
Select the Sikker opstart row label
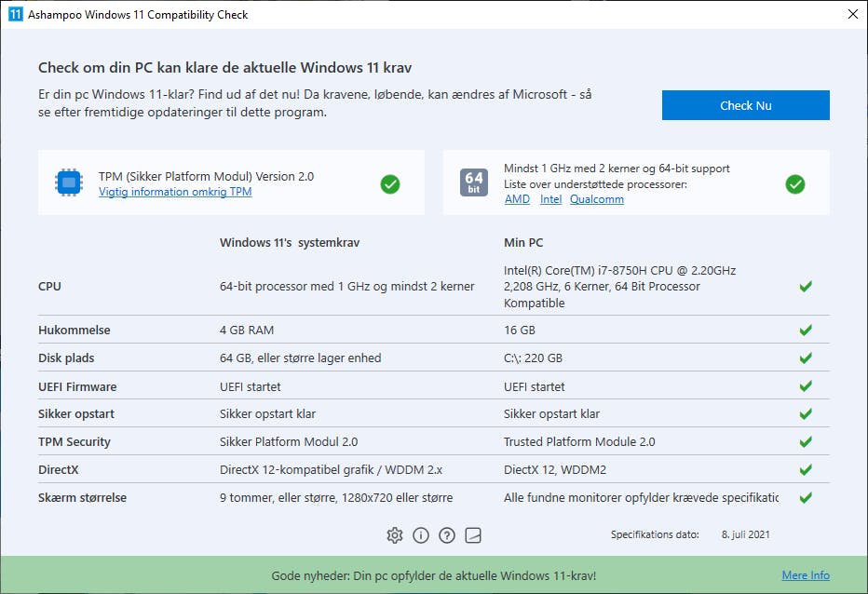coord(75,413)
